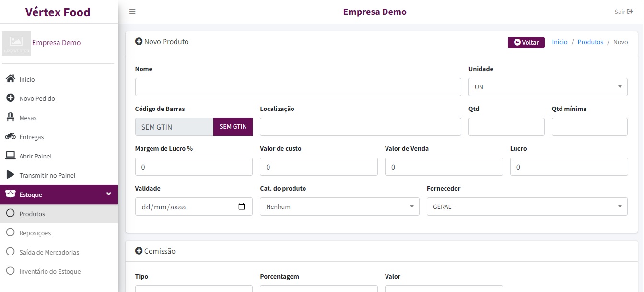This screenshot has width=644, height=292.
Task: Open the Cat. do produto dropdown
Action: pos(340,207)
